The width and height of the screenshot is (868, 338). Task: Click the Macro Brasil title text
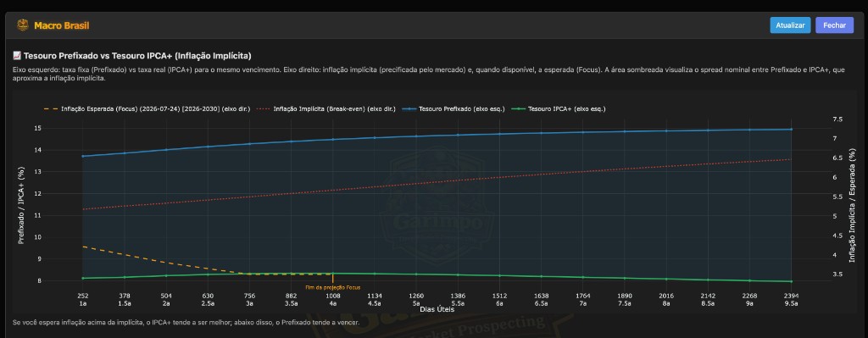(61, 25)
